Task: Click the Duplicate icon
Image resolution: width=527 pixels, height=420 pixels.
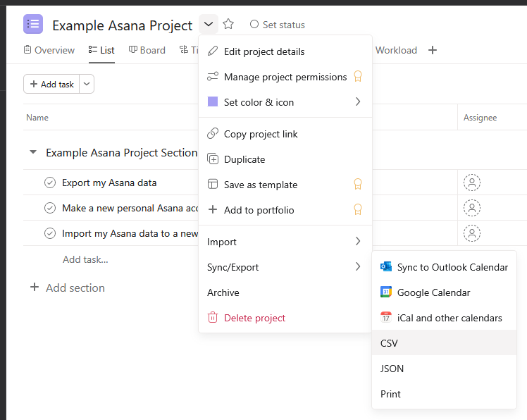Action: point(213,159)
